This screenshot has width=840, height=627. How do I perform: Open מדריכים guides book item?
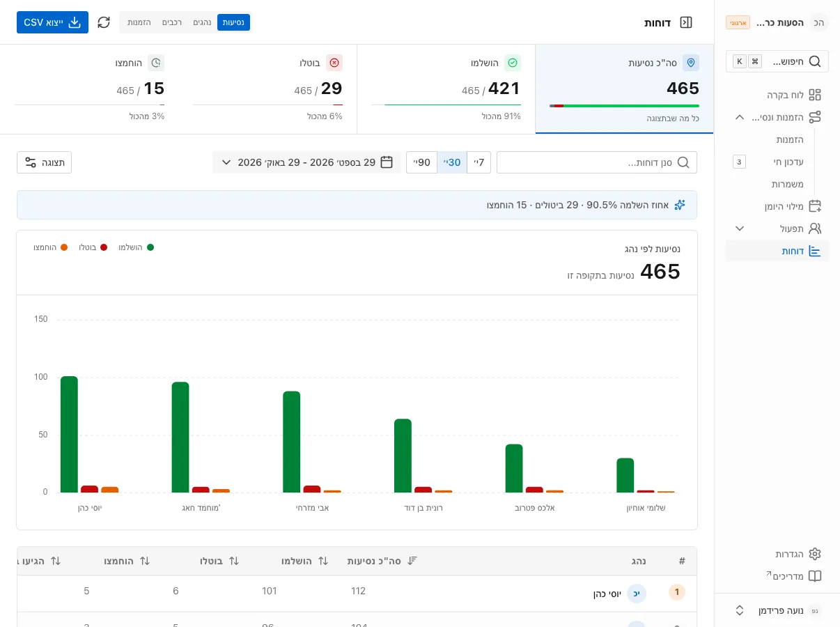point(777,576)
